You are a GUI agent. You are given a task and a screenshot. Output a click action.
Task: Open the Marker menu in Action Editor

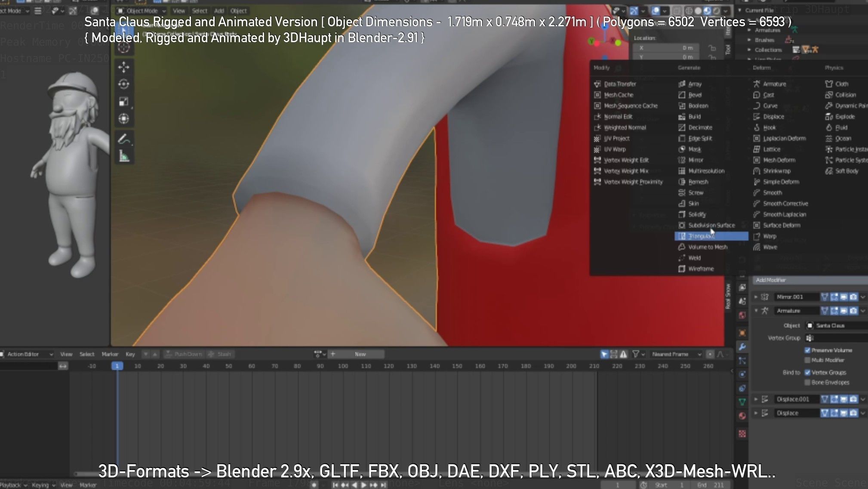click(x=110, y=354)
